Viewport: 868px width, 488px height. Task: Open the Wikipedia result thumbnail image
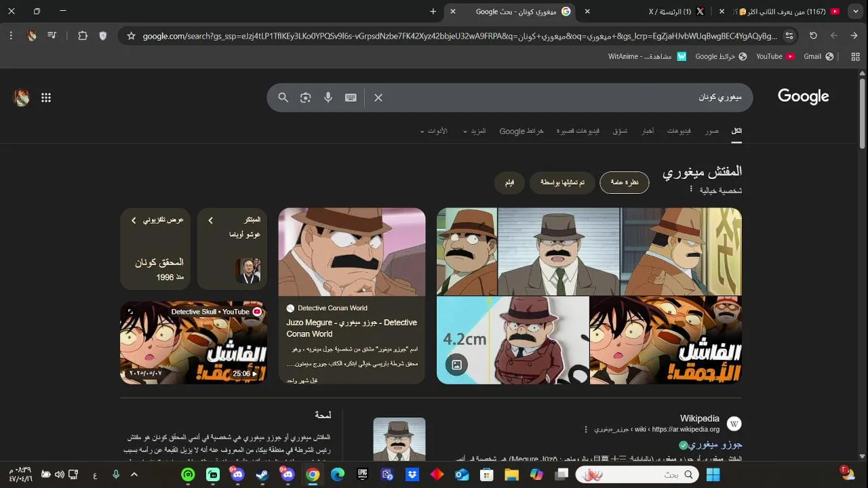point(399,439)
